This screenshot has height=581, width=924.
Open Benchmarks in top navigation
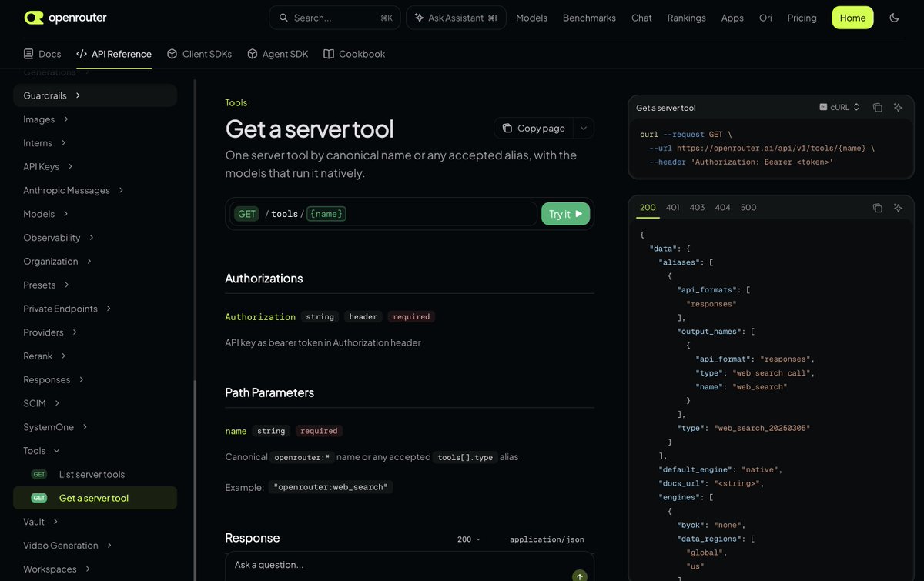(x=589, y=18)
